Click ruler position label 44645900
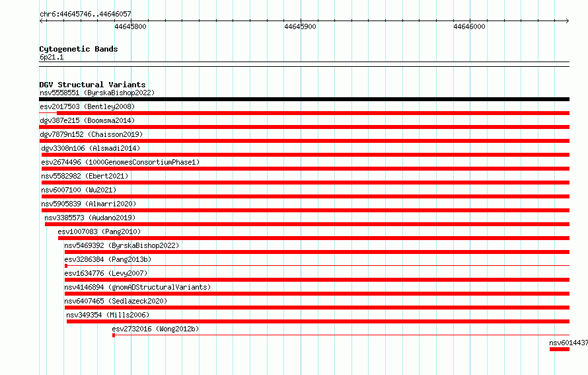 301,26
